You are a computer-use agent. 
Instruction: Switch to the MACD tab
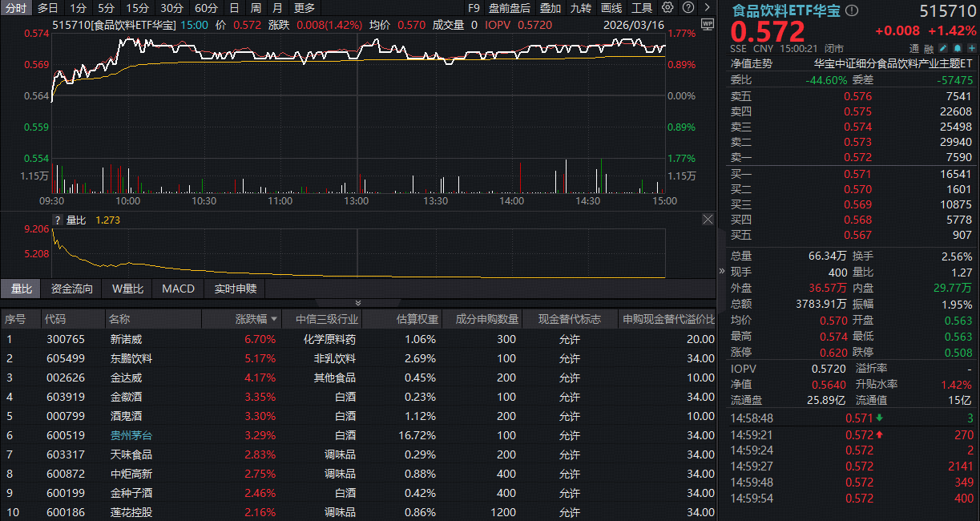[177, 289]
